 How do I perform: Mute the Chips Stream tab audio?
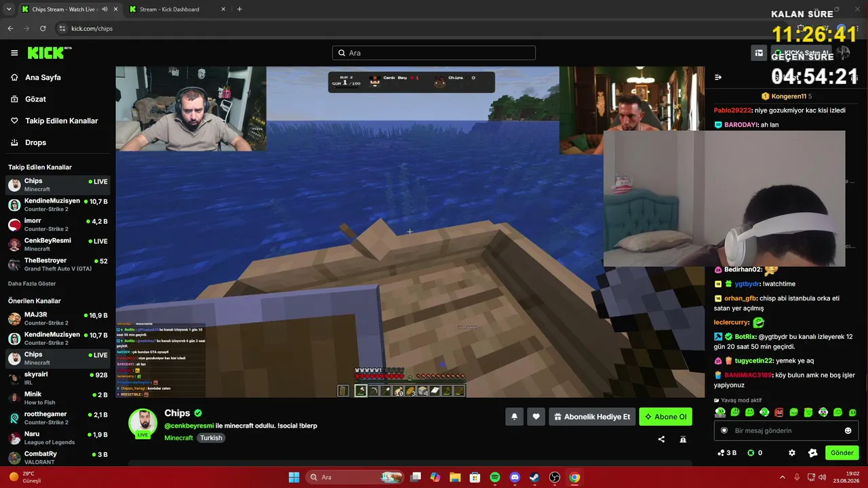[x=104, y=9]
